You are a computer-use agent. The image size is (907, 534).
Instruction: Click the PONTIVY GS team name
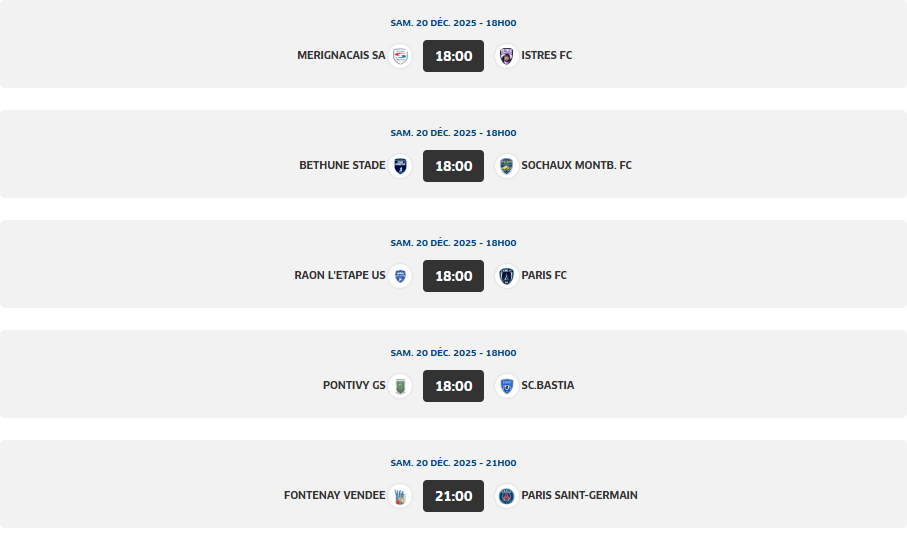354,386
